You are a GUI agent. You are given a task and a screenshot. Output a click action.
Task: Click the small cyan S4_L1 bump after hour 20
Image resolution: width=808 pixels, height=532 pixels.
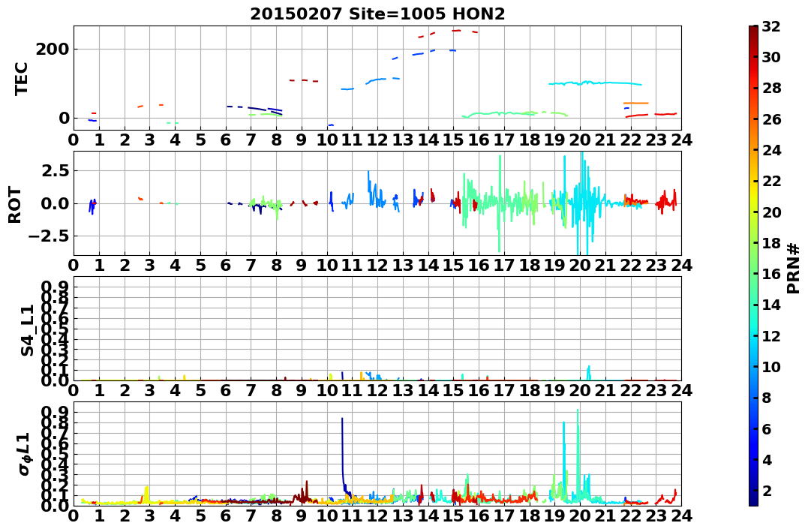click(588, 373)
